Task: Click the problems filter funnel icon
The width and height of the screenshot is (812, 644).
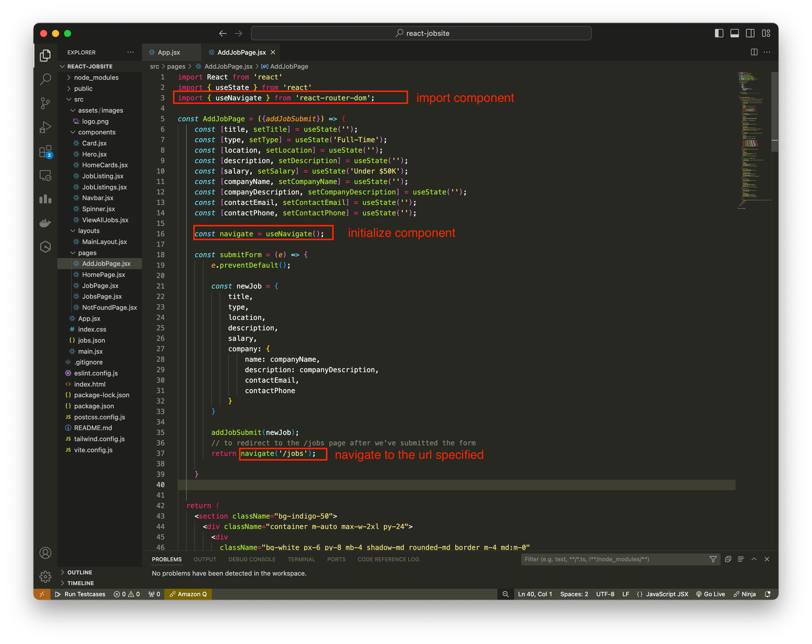Action: coord(713,559)
